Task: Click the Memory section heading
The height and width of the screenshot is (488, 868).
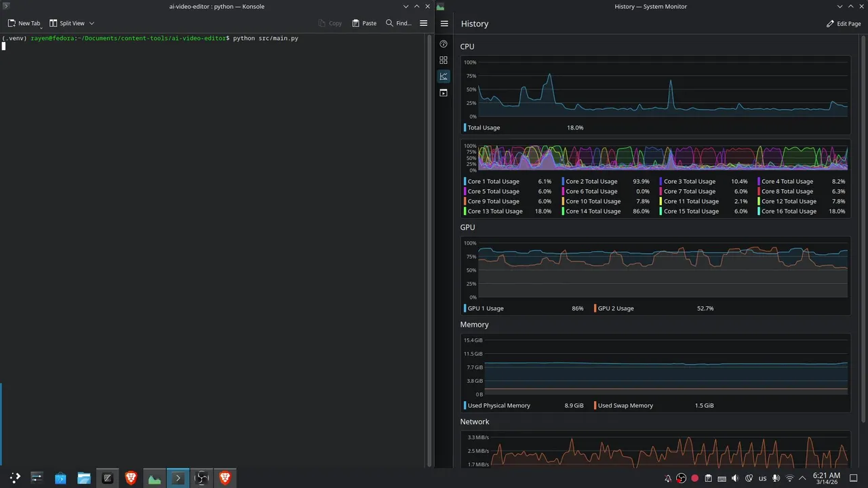Action: tap(474, 325)
